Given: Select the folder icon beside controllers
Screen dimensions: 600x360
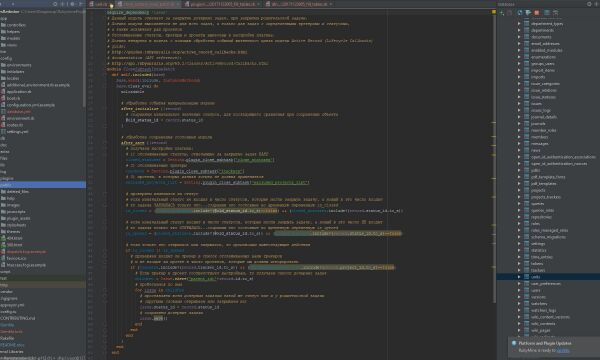Looking at the screenshot, I should tap(3, 25).
